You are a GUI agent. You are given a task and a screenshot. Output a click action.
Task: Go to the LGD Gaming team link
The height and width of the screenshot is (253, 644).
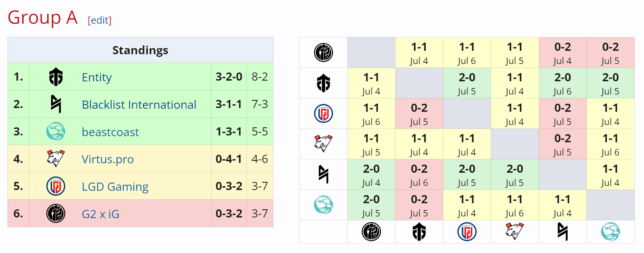pyautogui.click(x=115, y=187)
